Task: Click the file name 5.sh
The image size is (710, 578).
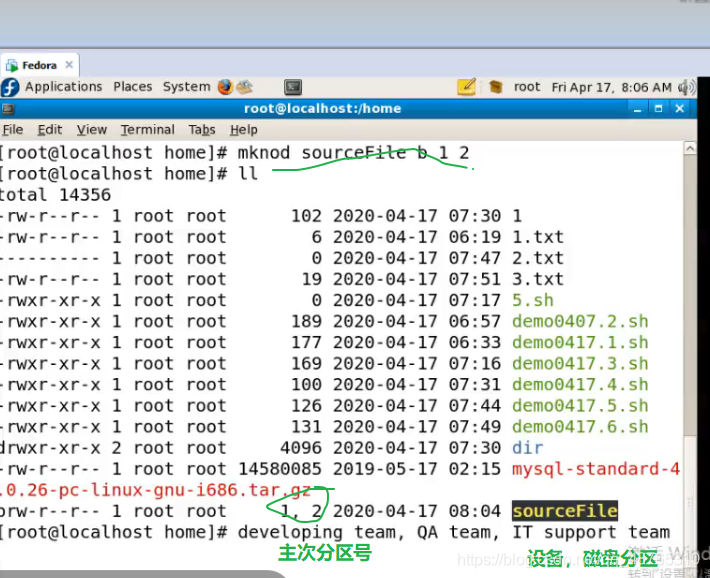Action: [533, 300]
